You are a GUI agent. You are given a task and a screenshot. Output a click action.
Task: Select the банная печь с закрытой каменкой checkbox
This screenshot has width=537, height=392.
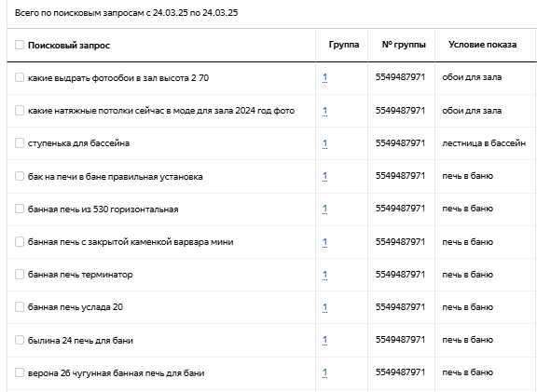(x=20, y=241)
